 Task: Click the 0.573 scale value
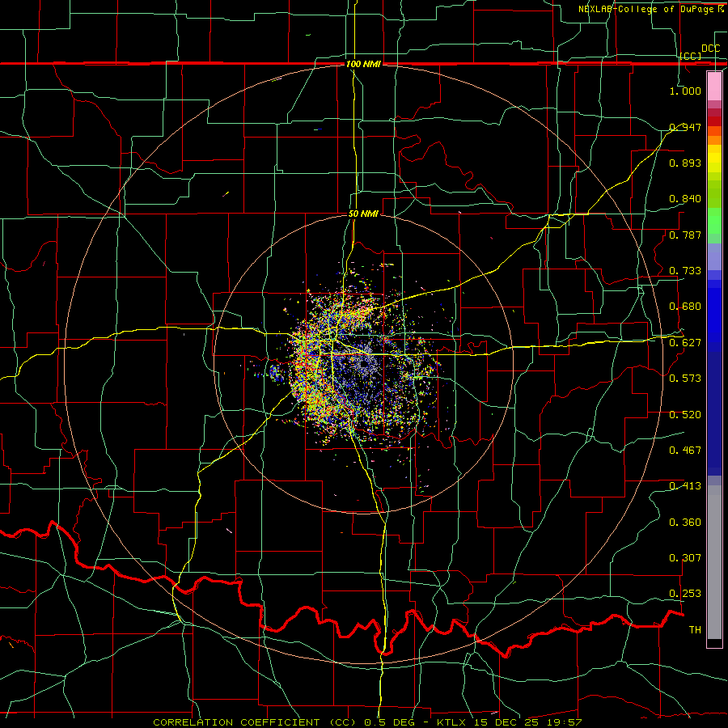[685, 379]
